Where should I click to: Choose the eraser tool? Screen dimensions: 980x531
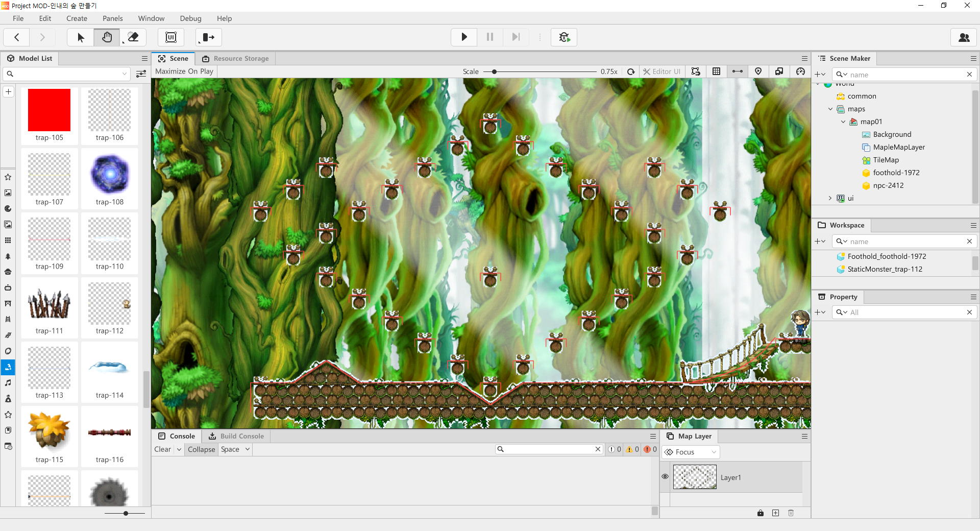point(133,37)
